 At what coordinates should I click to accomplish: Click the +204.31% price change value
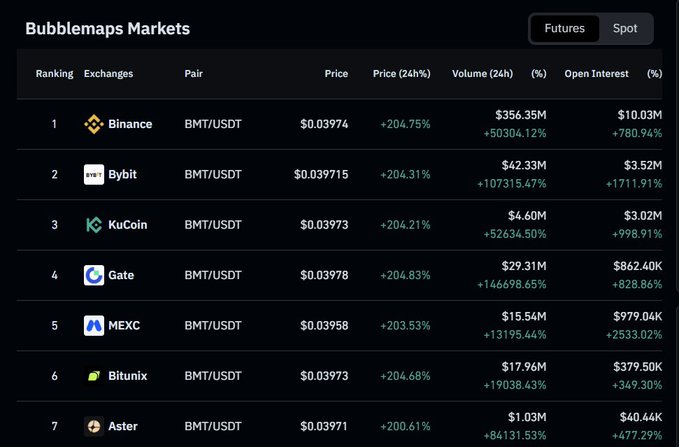tap(405, 175)
